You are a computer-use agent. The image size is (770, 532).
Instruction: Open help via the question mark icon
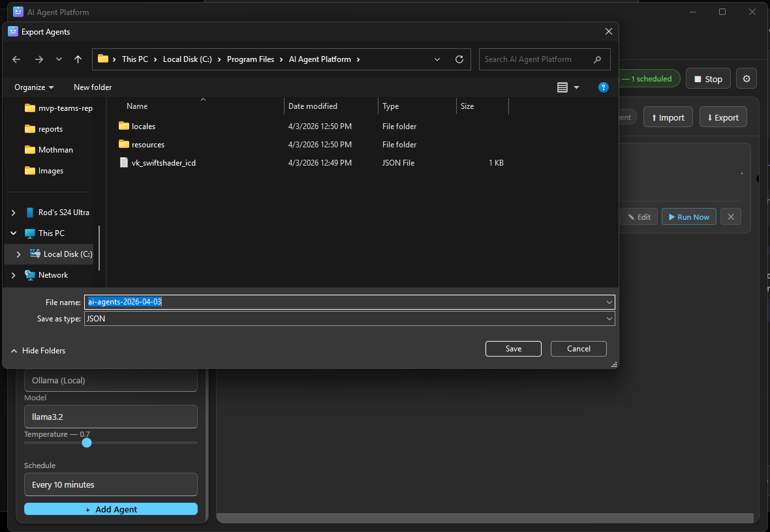[x=603, y=87]
